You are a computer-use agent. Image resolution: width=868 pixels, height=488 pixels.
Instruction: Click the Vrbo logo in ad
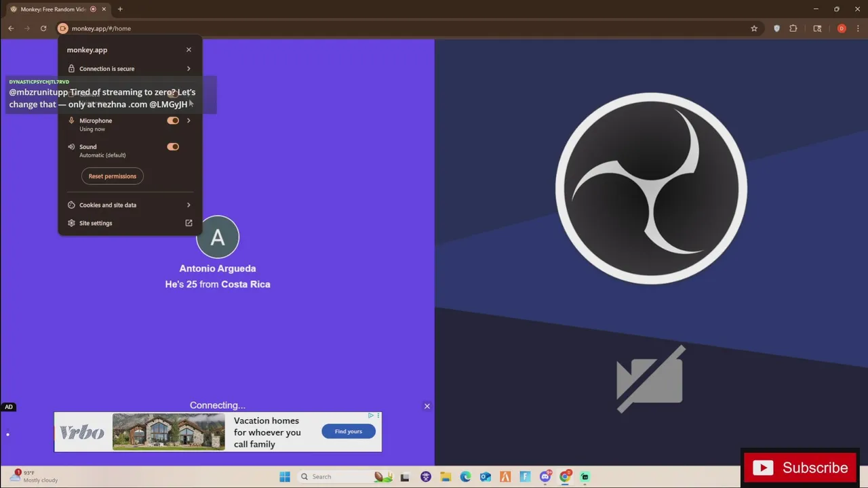click(x=82, y=432)
